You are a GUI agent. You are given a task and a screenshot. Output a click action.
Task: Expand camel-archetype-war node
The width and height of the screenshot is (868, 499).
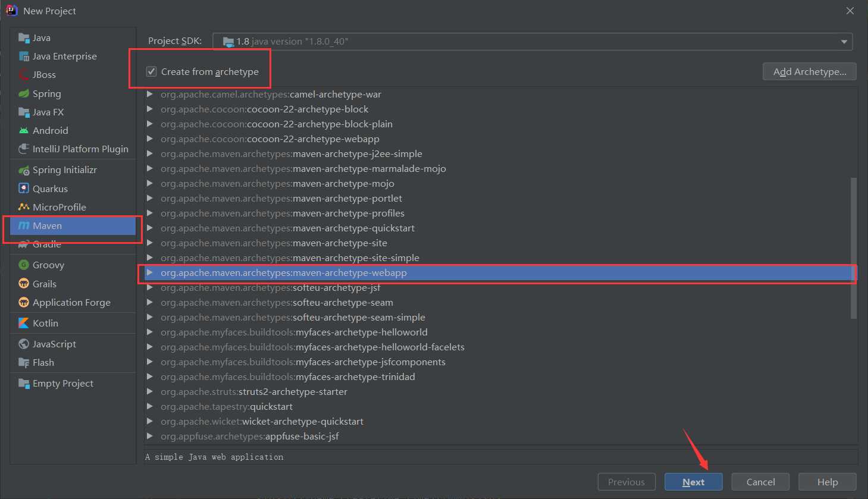click(150, 94)
